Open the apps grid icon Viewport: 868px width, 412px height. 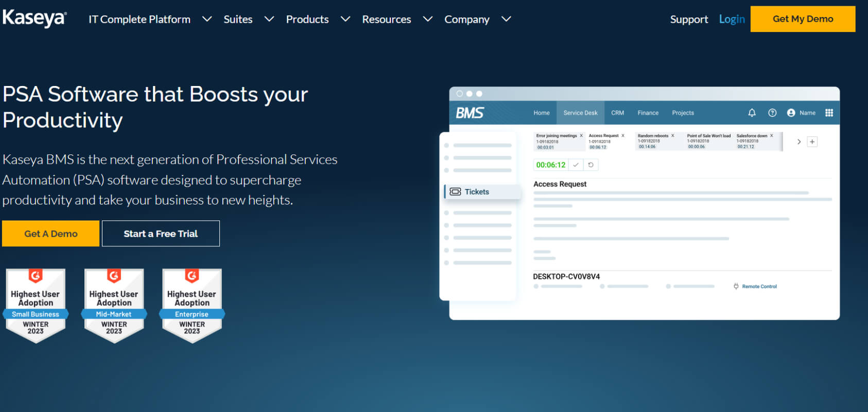[x=829, y=113]
